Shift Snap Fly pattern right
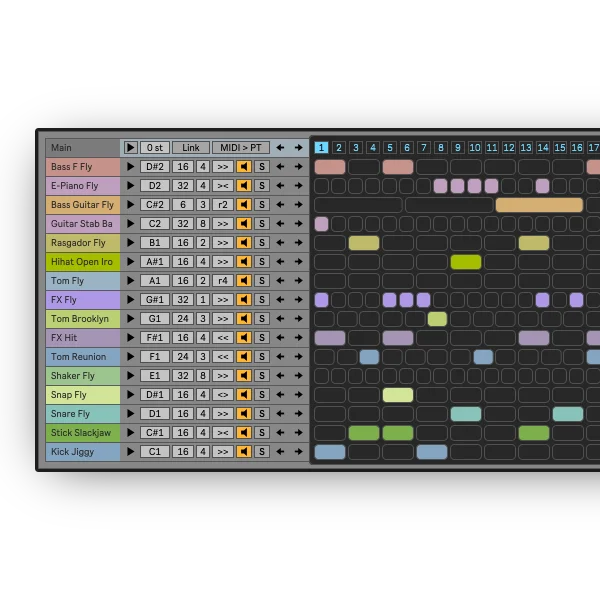Screen dimensions: 600x600 [x=298, y=395]
